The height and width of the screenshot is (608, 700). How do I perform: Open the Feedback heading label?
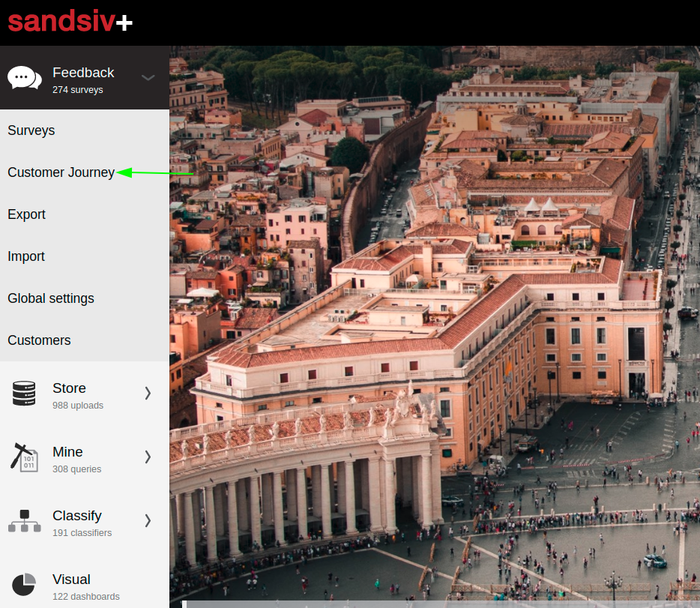point(83,72)
